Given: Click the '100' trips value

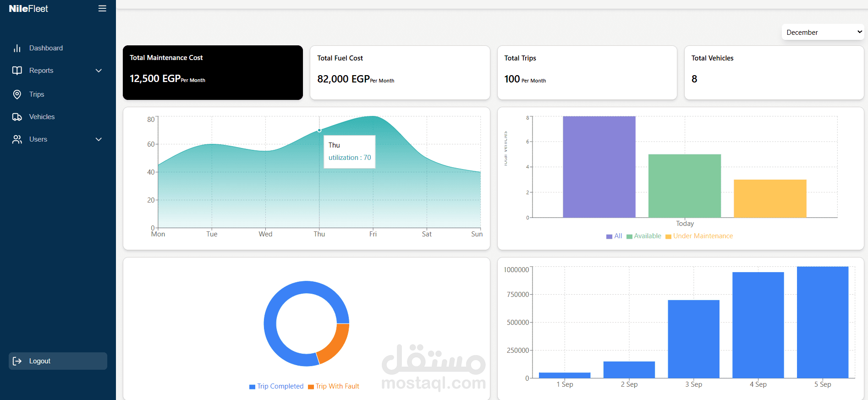Looking at the screenshot, I should click(512, 79).
